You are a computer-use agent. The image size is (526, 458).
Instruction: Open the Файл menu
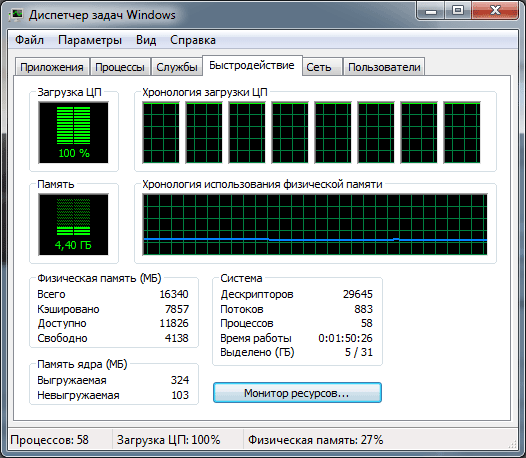30,40
